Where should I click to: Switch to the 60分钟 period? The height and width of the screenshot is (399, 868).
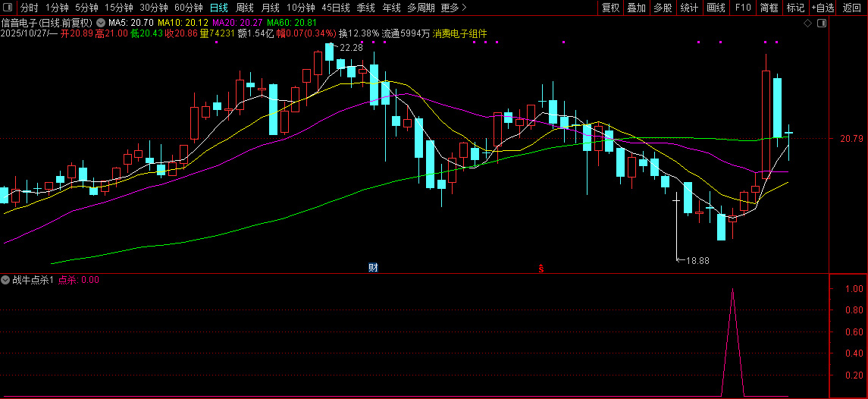click(x=188, y=8)
